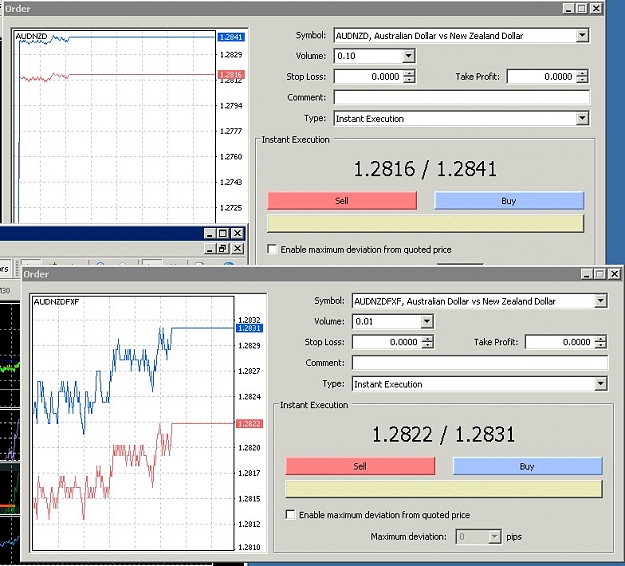Minimize the top AUDNZD Order window
This screenshot has width=625, height=566.
569,8
